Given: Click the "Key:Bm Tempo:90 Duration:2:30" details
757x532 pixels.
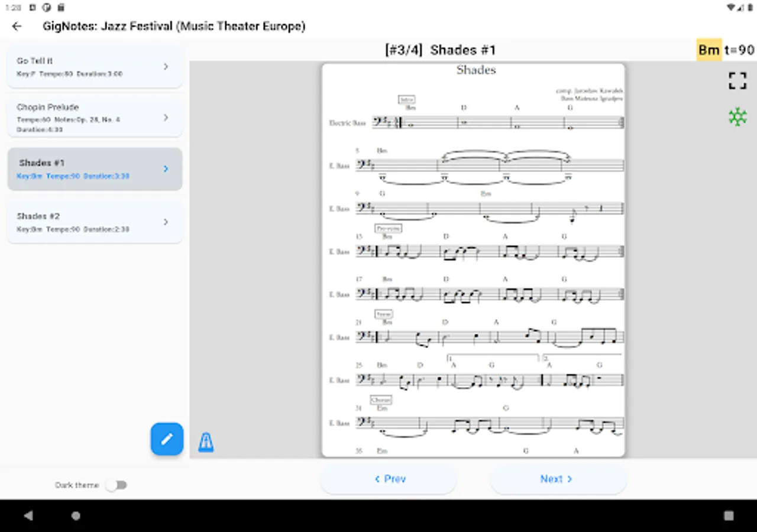Looking at the screenshot, I should click(73, 229).
